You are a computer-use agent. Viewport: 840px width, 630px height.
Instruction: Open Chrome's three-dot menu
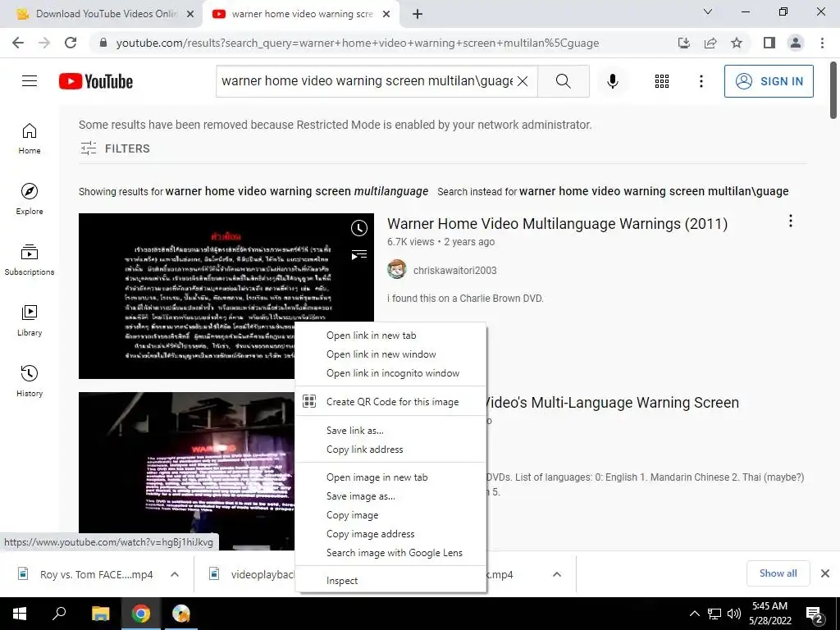pos(822,43)
